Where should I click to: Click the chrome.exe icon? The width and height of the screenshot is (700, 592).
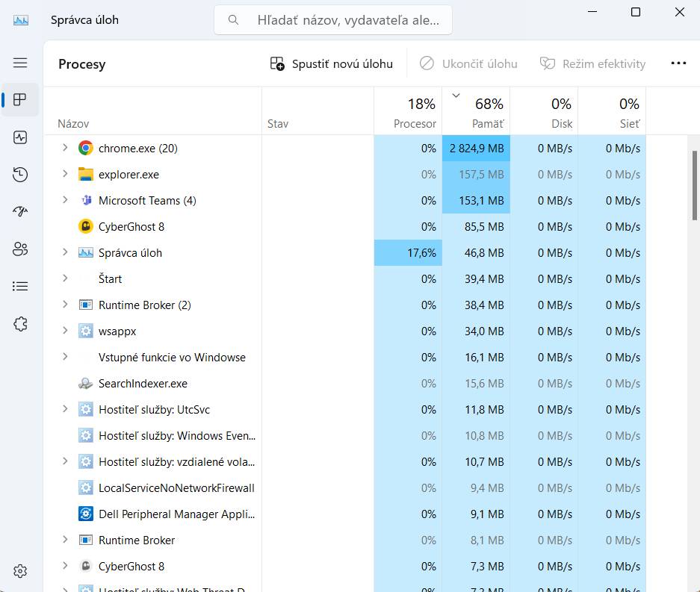click(x=86, y=148)
